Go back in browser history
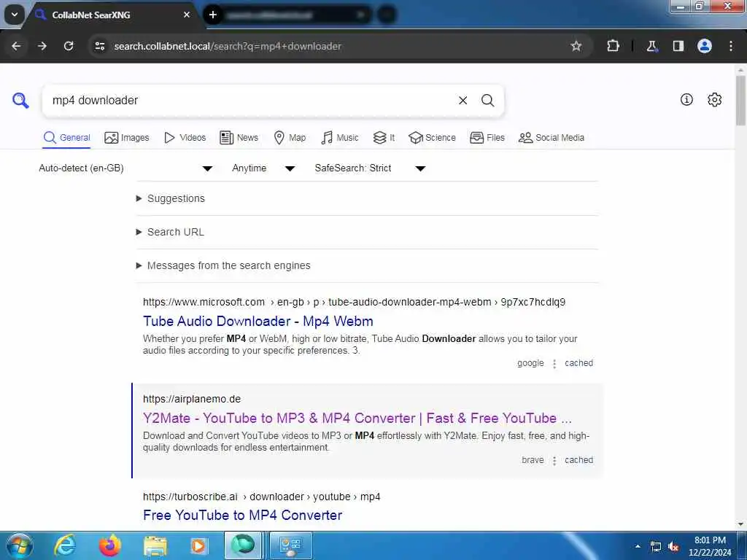The height and width of the screenshot is (560, 747). click(x=16, y=46)
